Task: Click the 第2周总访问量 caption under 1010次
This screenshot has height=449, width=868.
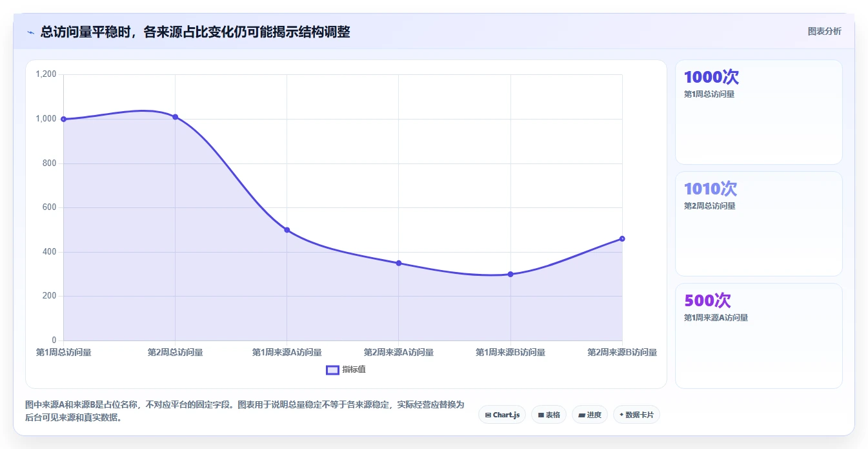Action: click(x=709, y=205)
